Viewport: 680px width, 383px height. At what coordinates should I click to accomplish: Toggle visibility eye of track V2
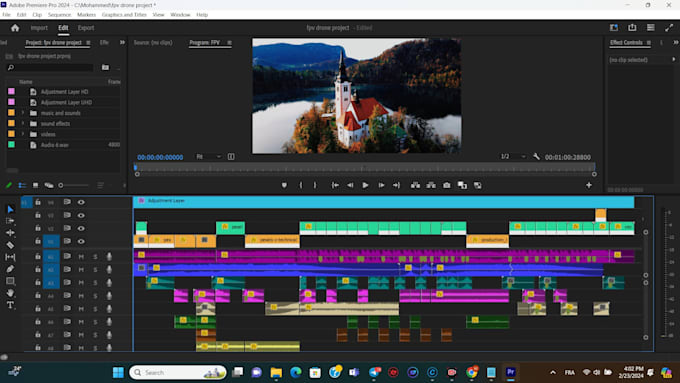click(81, 228)
